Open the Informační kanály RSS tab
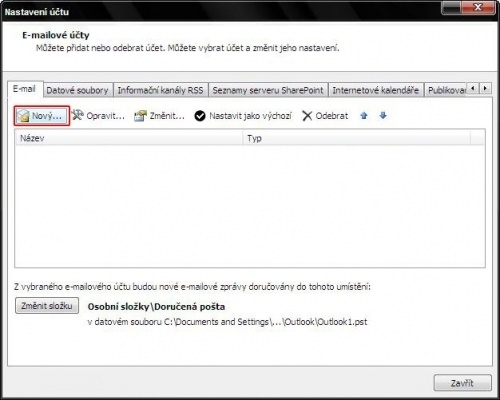The height and width of the screenshot is (400, 500). tap(161, 90)
